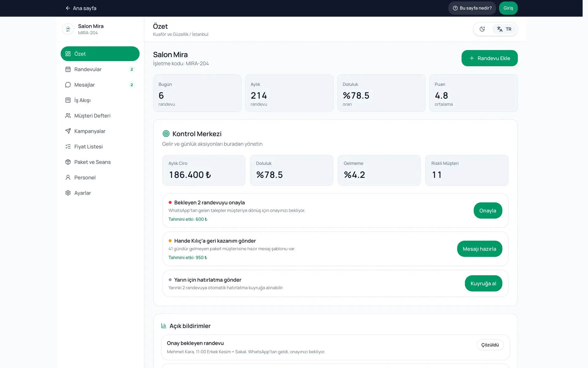Screen dimensions: 588x368
Task: Switch language using the TR selector
Action: 504,29
